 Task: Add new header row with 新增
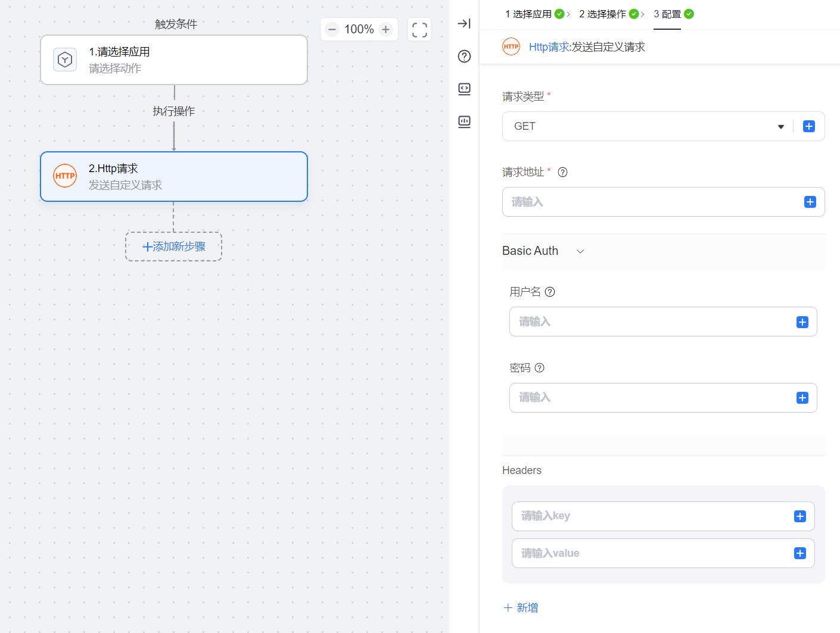pos(521,607)
